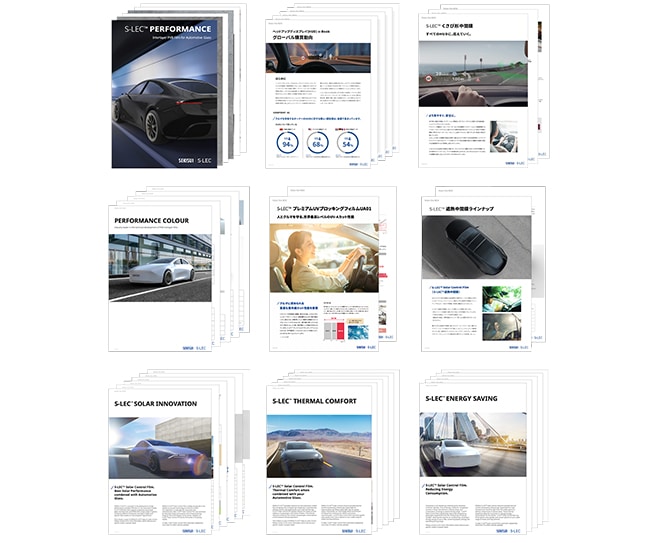Image resolution: width=660 pixels, height=543 pixels.
Task: Open the head-up display global trends document
Action: [318, 94]
